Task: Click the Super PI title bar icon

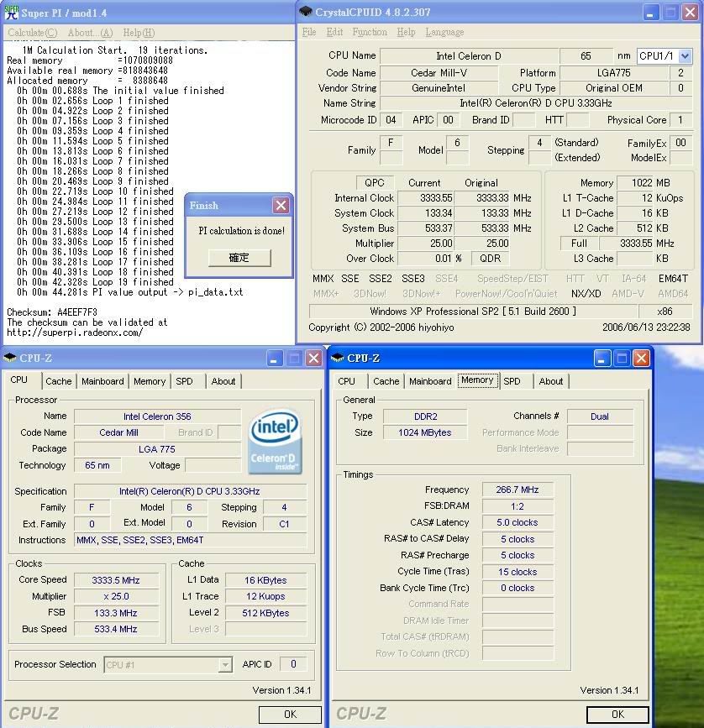Action: point(12,13)
